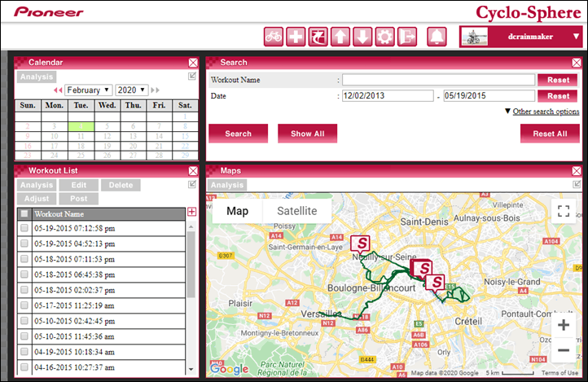This screenshot has width=588, height=382.
Task: Close the Maps panel
Action: 577,171
